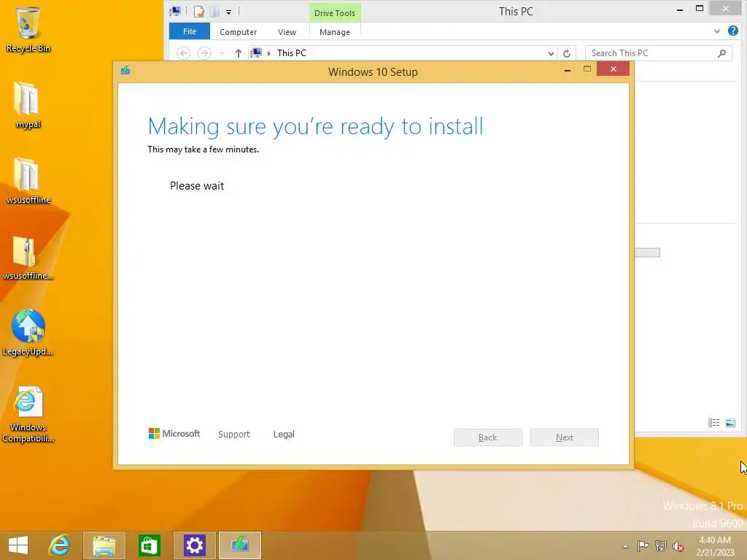Close the Windows 10 Setup window
The width and height of the screenshot is (747, 560).
coord(613,69)
